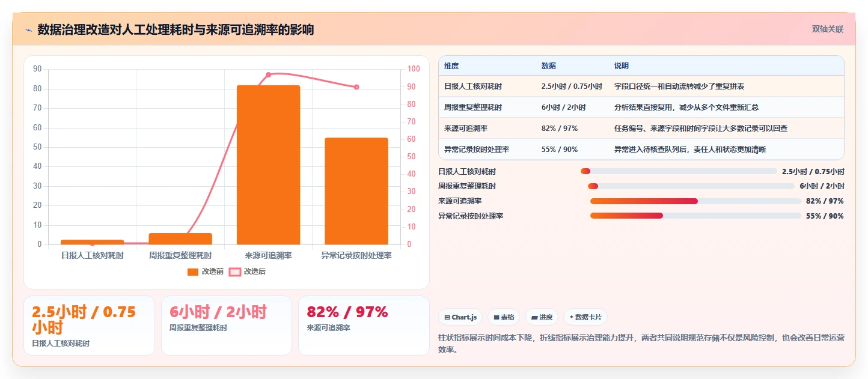The image size is (868, 379).
Task: Click the 2.5小时 / 0.75小时 data card
Action: point(89,326)
